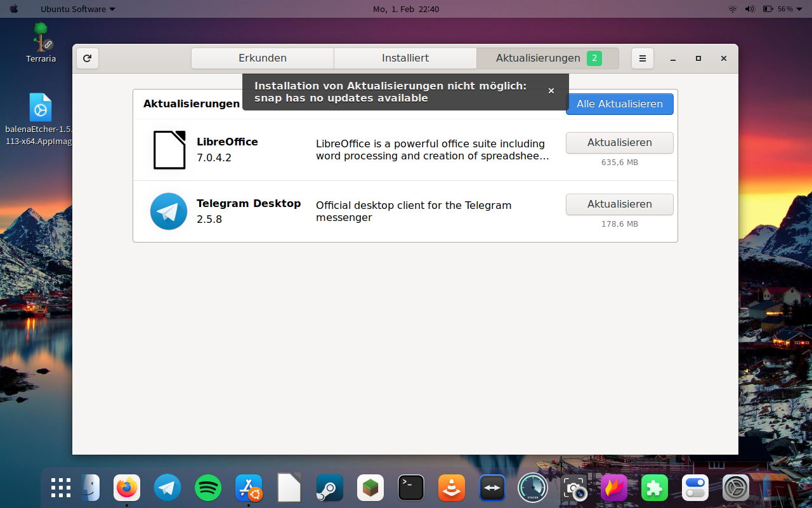
Task: Click the Telegram Desktop app name
Action: point(249,203)
